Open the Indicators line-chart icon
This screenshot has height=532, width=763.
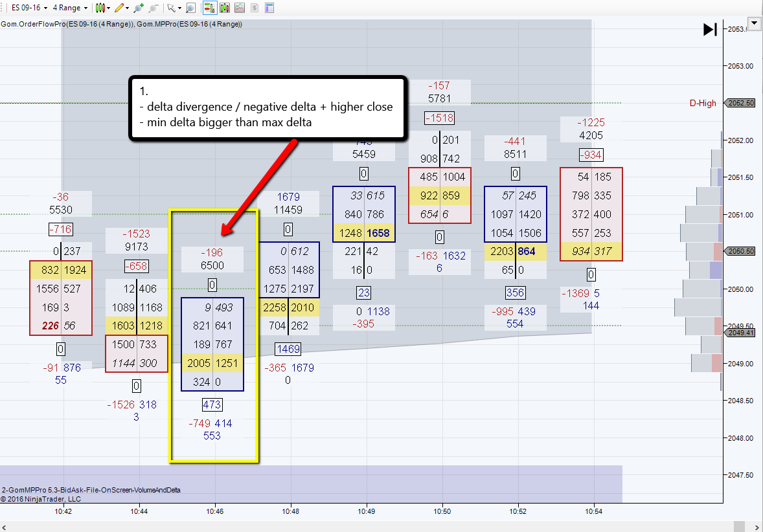tap(240, 8)
